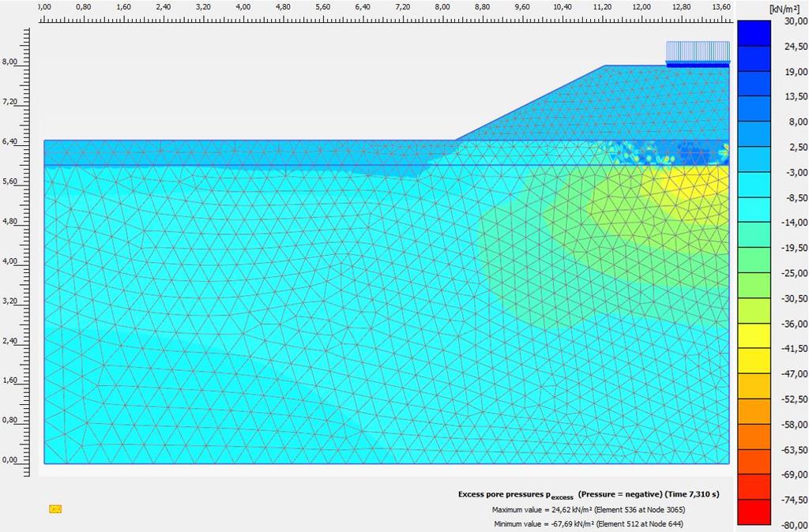Pick the legend band between 24,50 and 19,00

pos(754,58)
